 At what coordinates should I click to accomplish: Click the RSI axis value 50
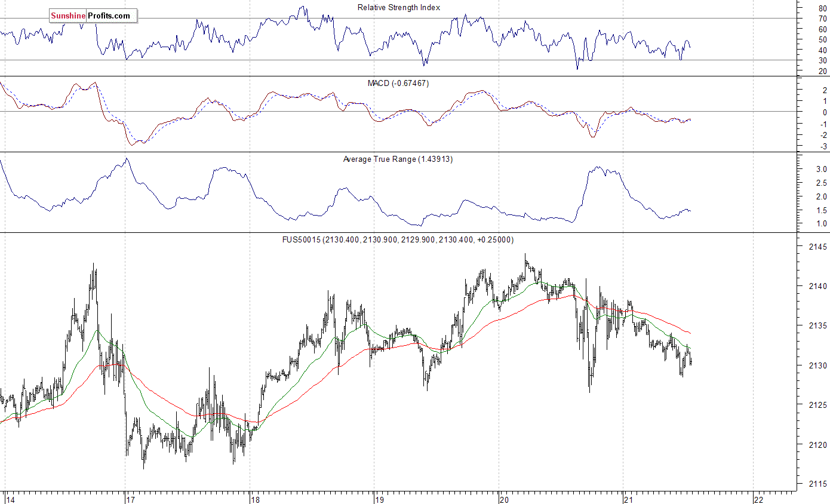[x=823, y=39]
